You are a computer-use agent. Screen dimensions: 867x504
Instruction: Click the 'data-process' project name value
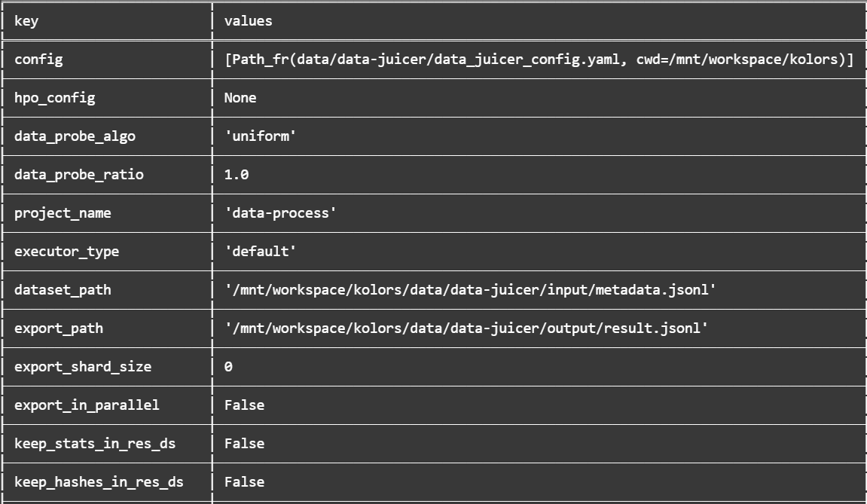(x=280, y=213)
